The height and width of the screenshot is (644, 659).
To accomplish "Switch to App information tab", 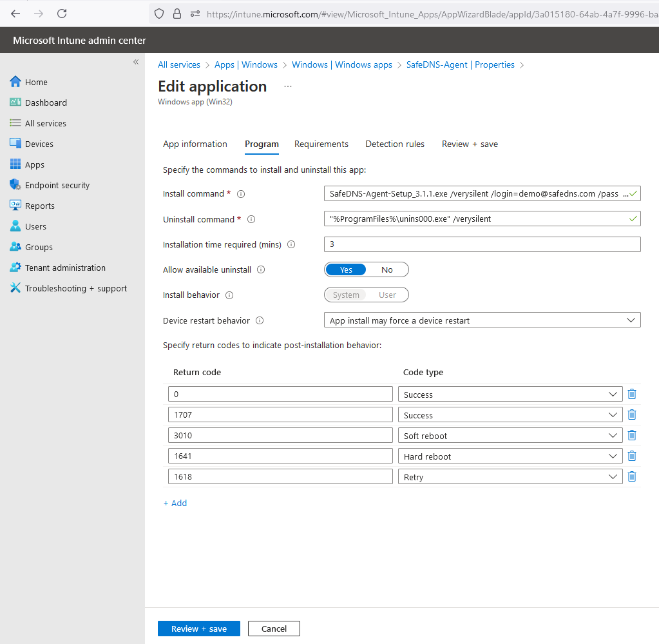I will (195, 144).
